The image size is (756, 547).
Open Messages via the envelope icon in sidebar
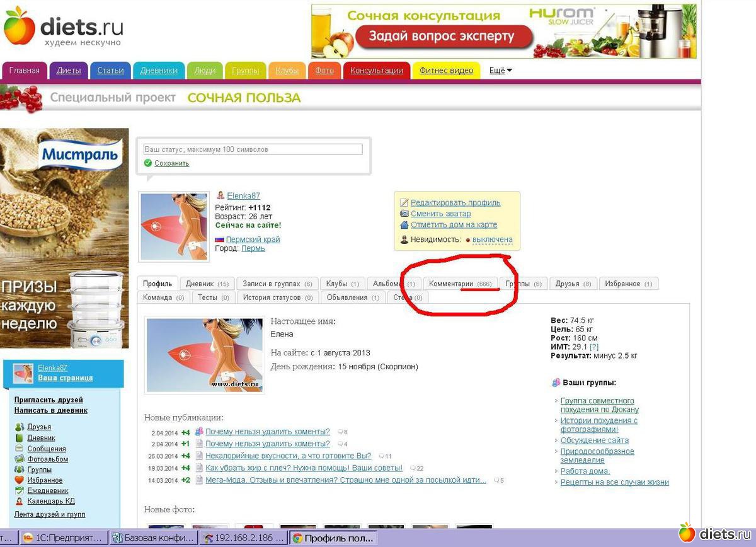coord(20,449)
